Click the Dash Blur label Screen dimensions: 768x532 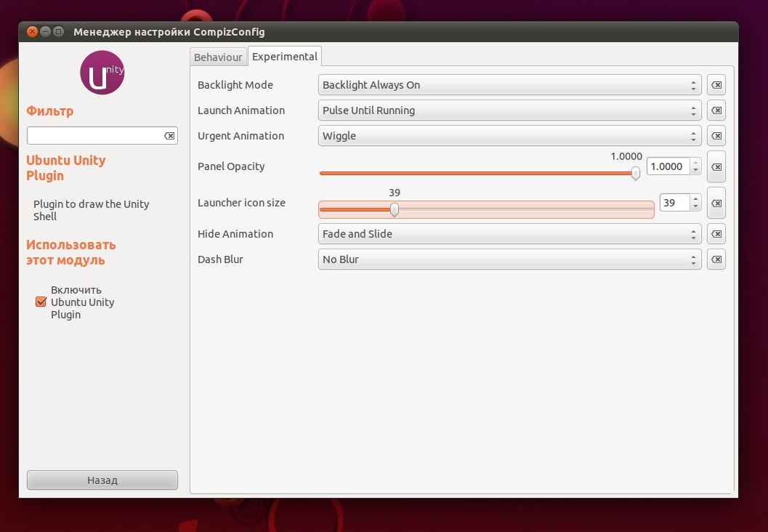[x=220, y=259]
